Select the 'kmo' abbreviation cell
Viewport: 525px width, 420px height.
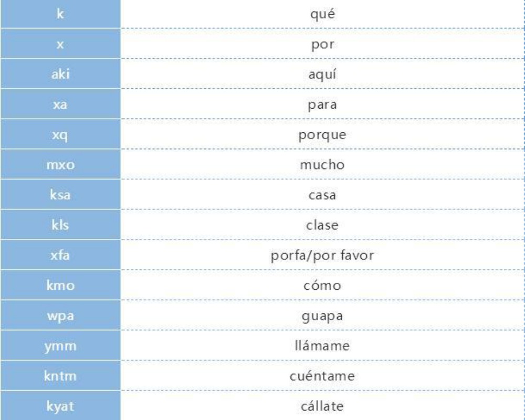[x=60, y=286]
